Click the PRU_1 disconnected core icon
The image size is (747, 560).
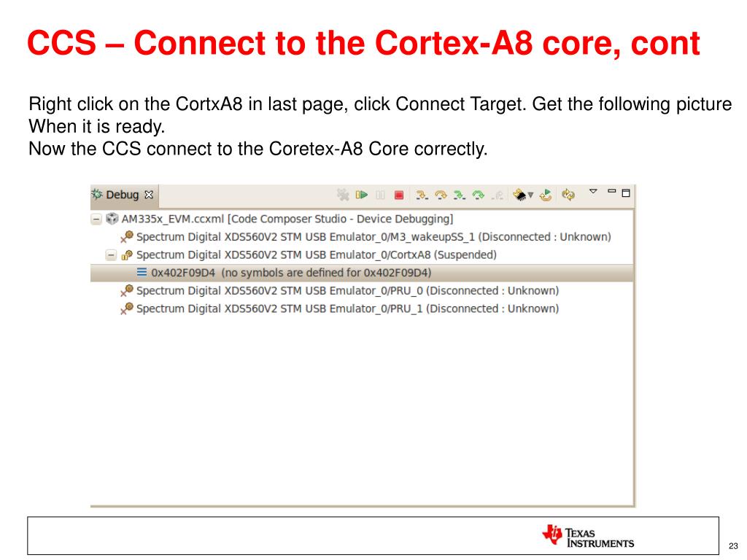pyautogui.click(x=127, y=308)
